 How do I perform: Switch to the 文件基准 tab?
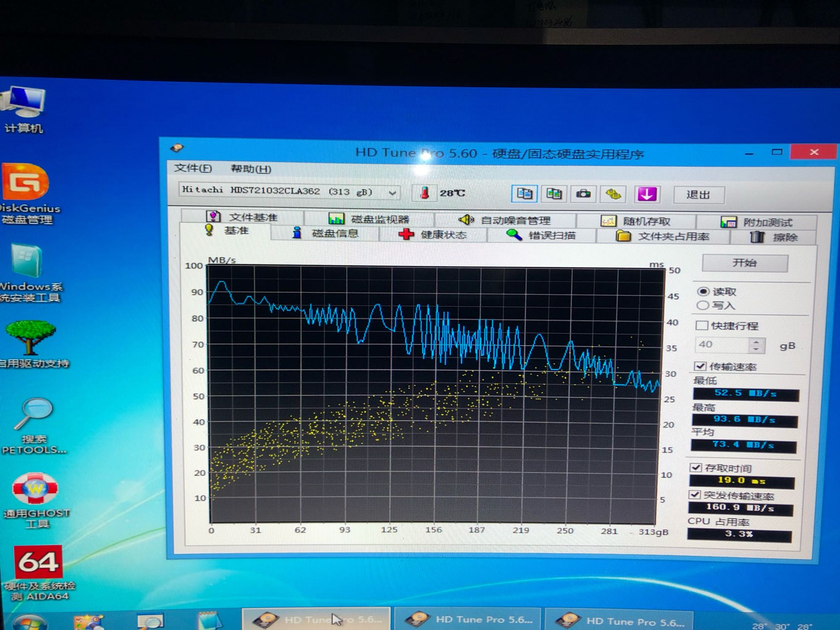click(242, 217)
